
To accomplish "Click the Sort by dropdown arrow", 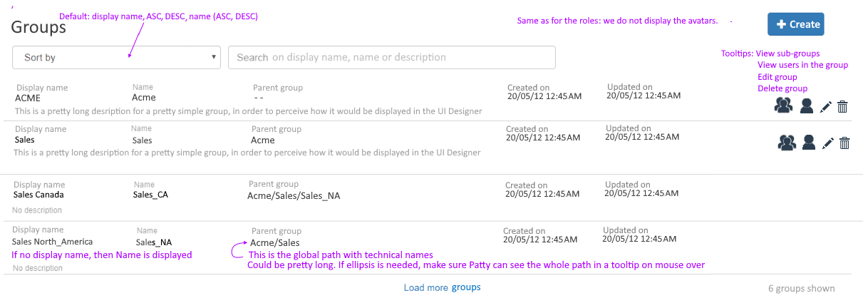I will 215,58.
